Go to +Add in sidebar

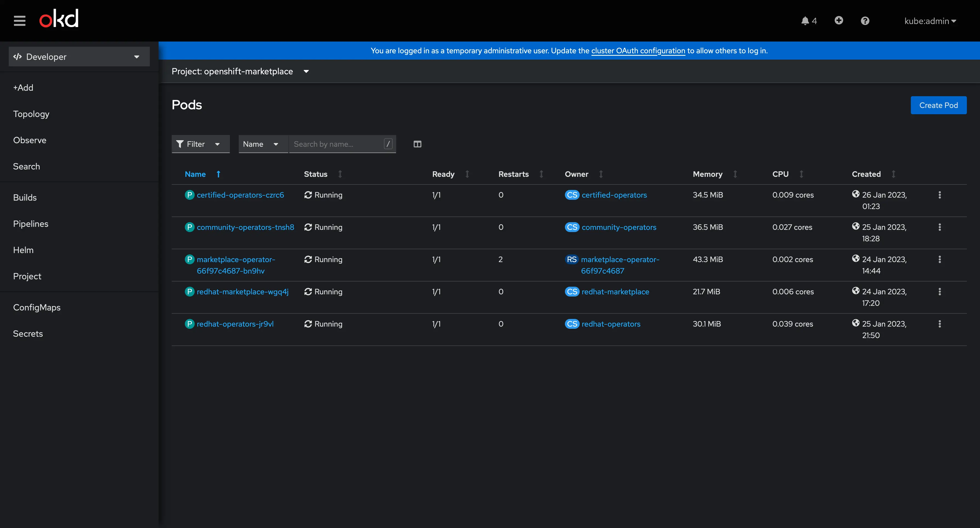(x=23, y=87)
